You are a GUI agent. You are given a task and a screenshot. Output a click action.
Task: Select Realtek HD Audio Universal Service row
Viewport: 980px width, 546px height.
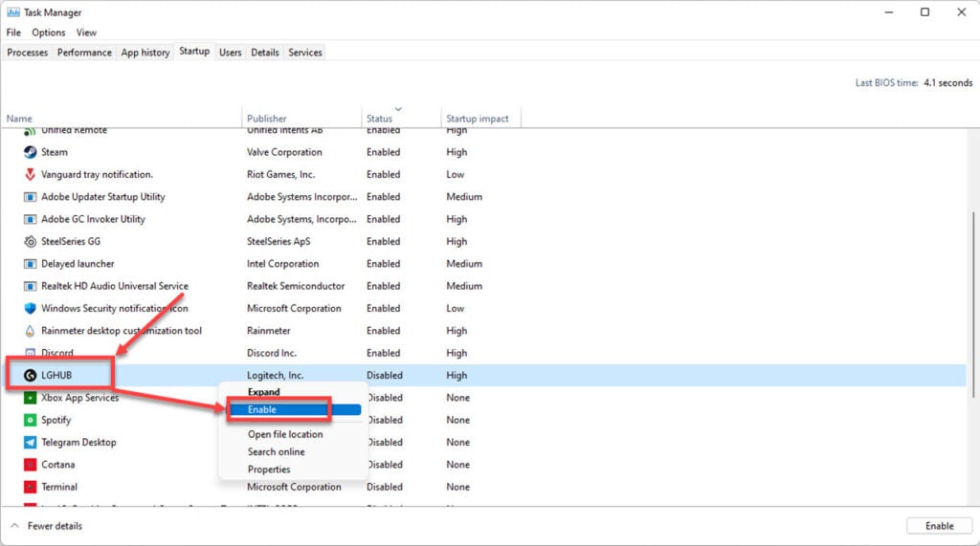pyautogui.click(x=115, y=286)
